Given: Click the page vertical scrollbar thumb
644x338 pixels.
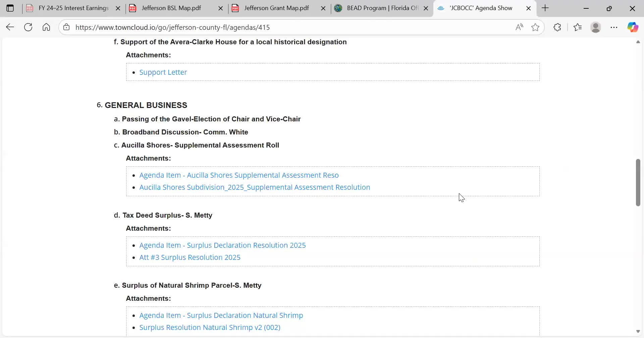Looking at the screenshot, I should (x=638, y=183).
